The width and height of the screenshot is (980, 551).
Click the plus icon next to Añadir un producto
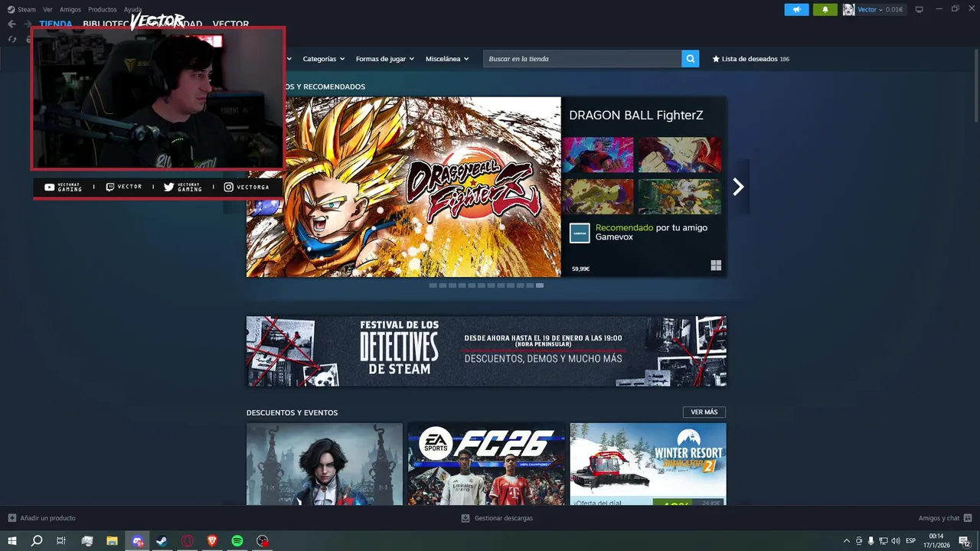coord(11,518)
